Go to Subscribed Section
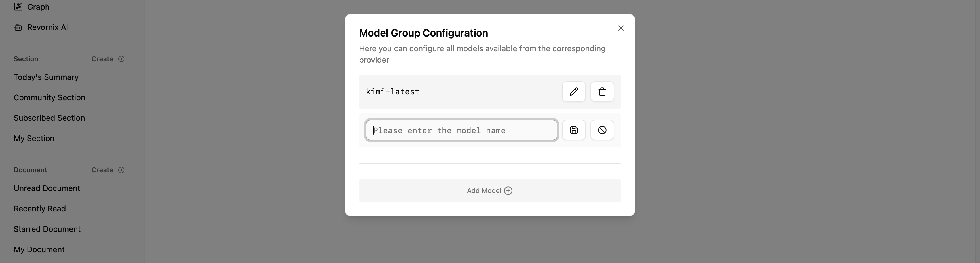This screenshot has width=980, height=263. coord(49,118)
